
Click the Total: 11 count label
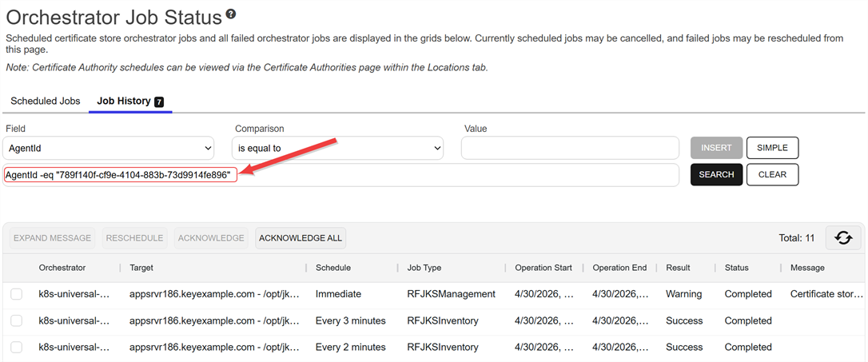pyautogui.click(x=797, y=239)
